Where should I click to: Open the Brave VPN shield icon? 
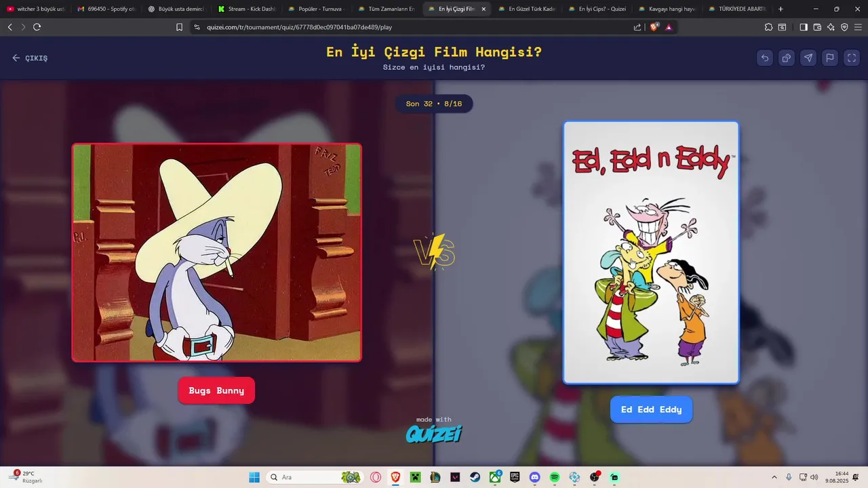point(844,27)
